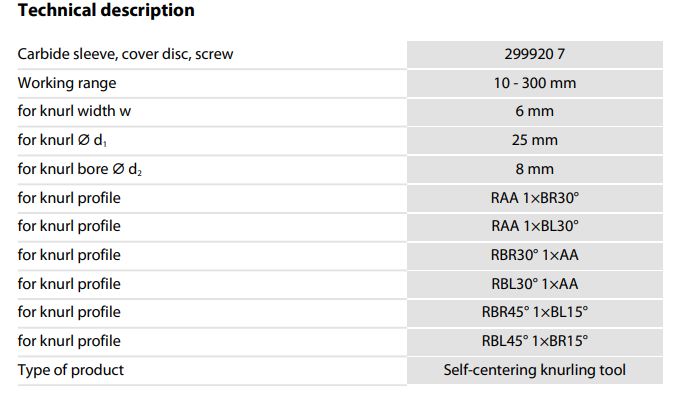681x403 pixels.
Task: Click the RBL45° 1×BR15° profile value
Action: (x=534, y=341)
